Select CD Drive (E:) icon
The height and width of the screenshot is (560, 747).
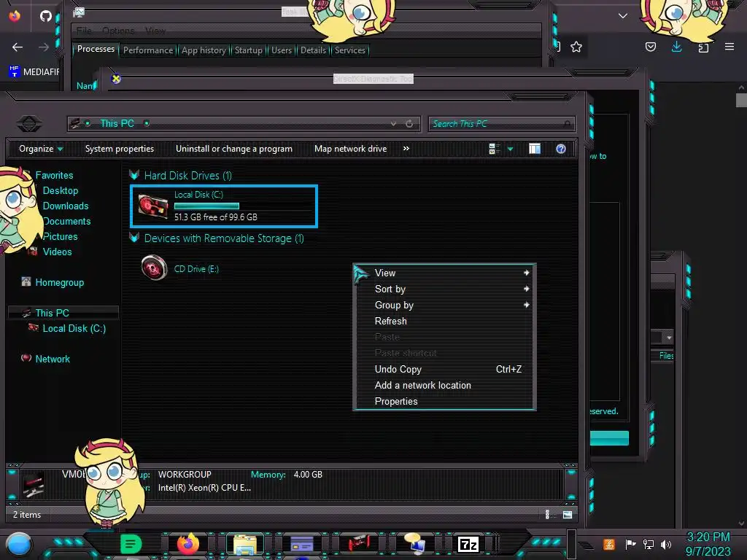coord(154,267)
